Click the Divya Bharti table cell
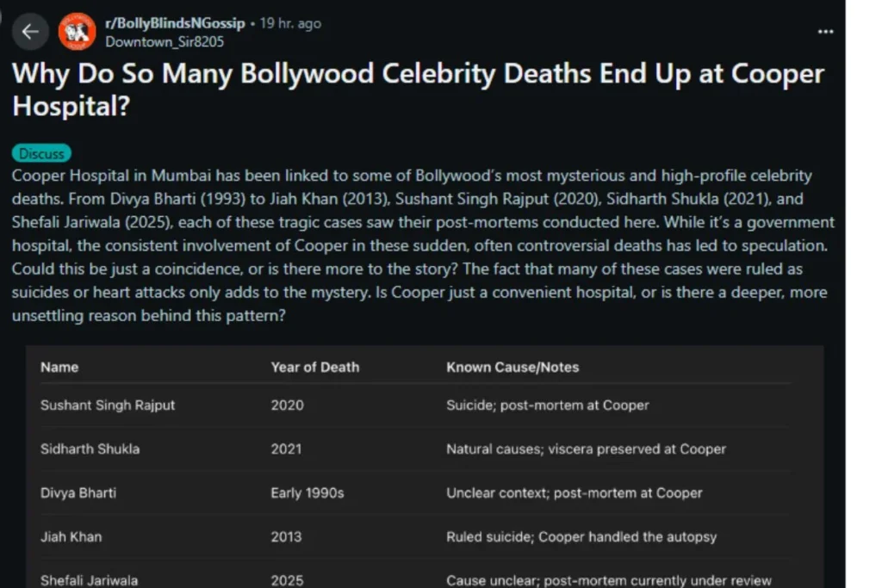The width and height of the screenshot is (882, 588). [78, 492]
